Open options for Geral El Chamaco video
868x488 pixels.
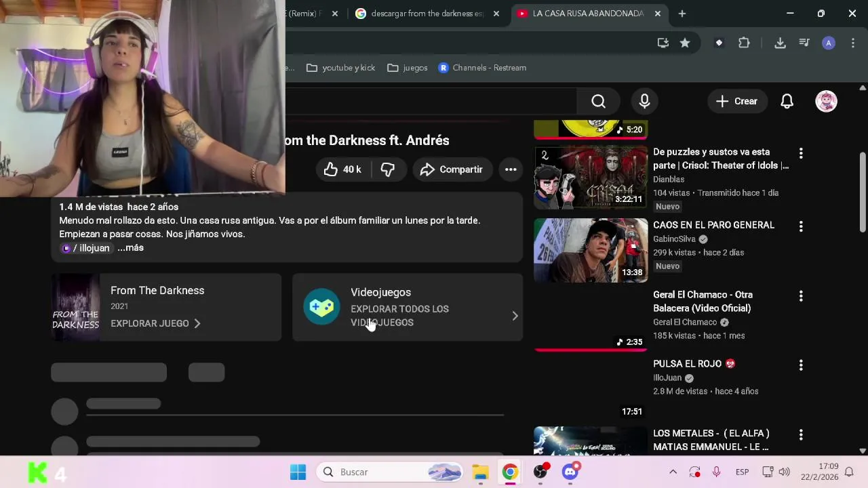click(x=801, y=296)
